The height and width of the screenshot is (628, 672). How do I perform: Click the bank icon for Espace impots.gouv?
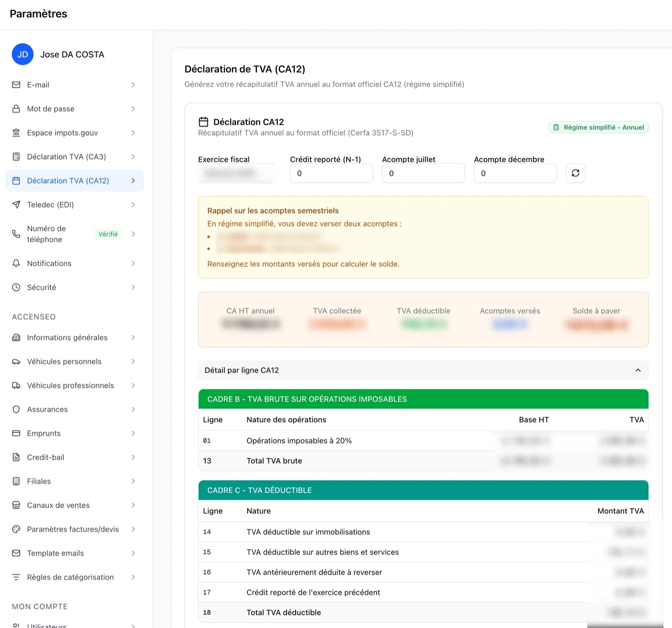pyautogui.click(x=16, y=133)
